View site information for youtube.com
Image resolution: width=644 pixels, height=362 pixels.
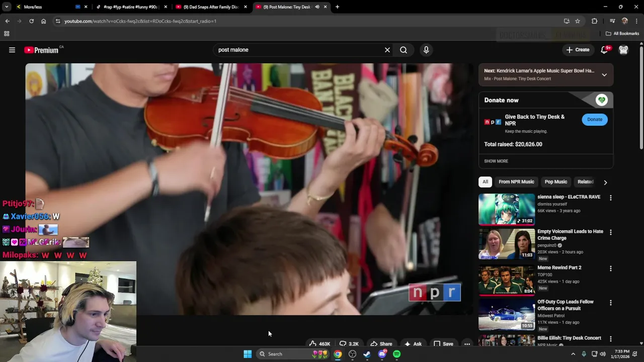tap(58, 21)
